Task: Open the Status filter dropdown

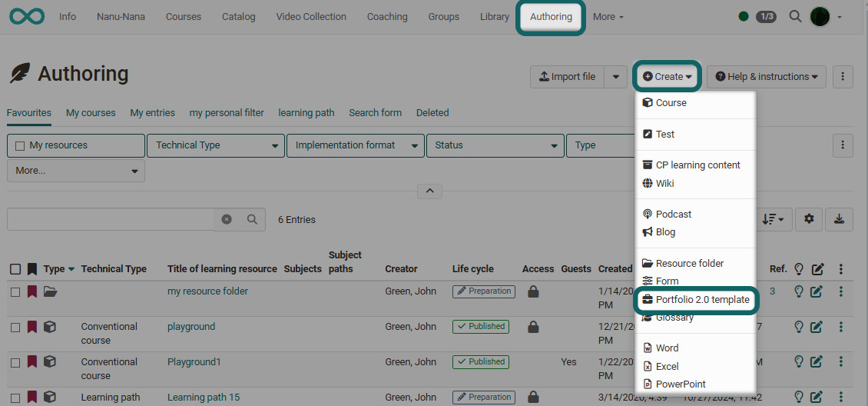Action: [495, 145]
